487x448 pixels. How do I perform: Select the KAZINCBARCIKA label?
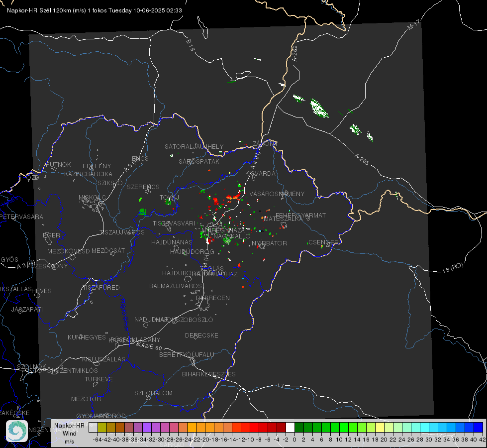click(88, 174)
